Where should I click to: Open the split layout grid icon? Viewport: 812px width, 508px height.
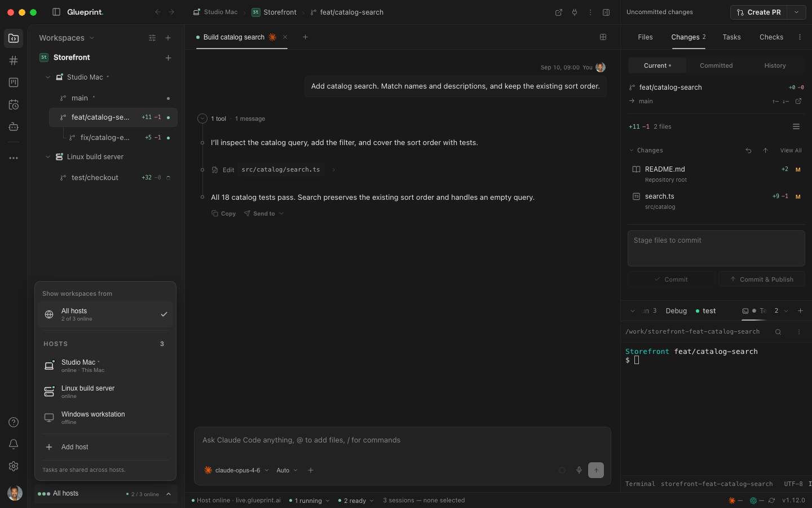tap(603, 37)
